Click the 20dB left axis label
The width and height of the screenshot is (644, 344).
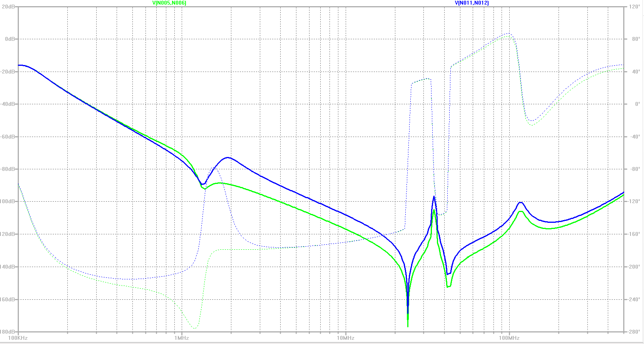click(x=8, y=7)
